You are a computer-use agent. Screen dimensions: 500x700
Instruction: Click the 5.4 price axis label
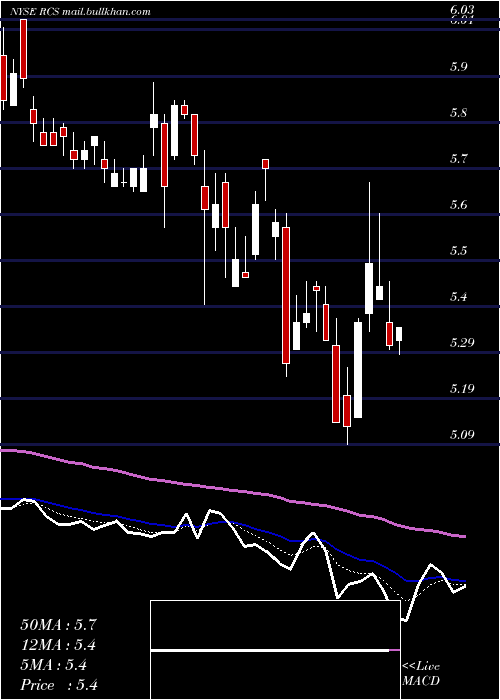[x=458, y=296]
